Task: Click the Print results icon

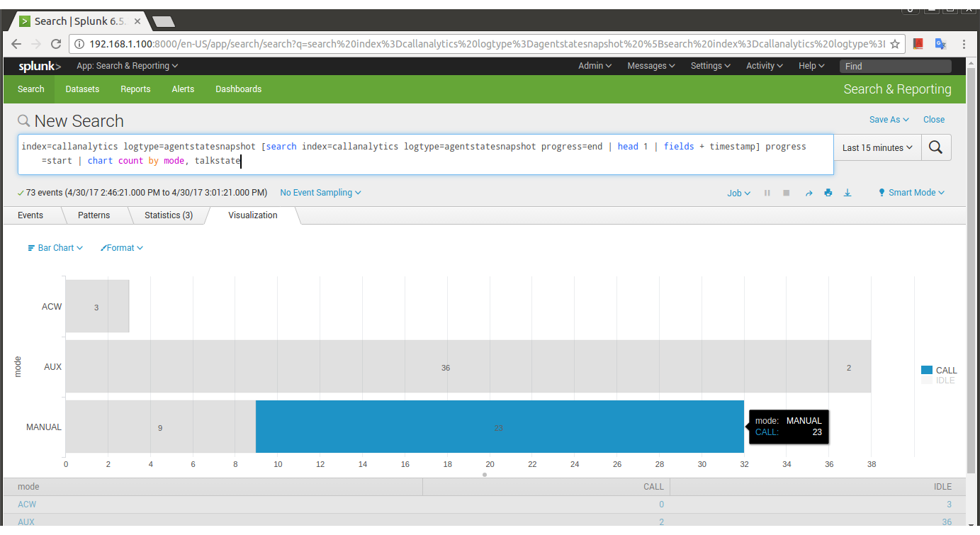Action: pos(828,193)
